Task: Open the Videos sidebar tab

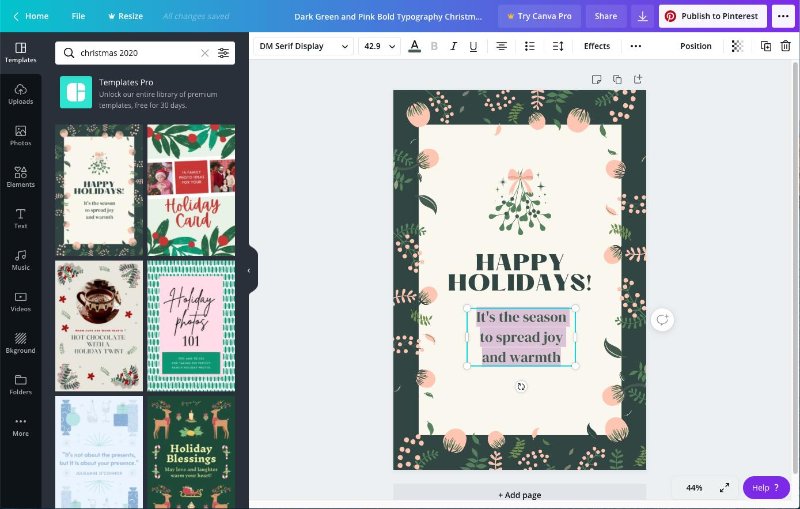Action: pyautogui.click(x=20, y=302)
